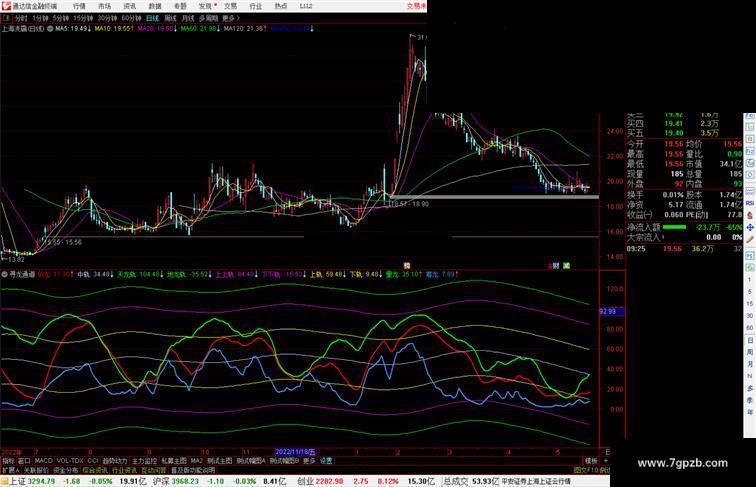Click the 15-minute period sidebar button

click(x=750, y=304)
